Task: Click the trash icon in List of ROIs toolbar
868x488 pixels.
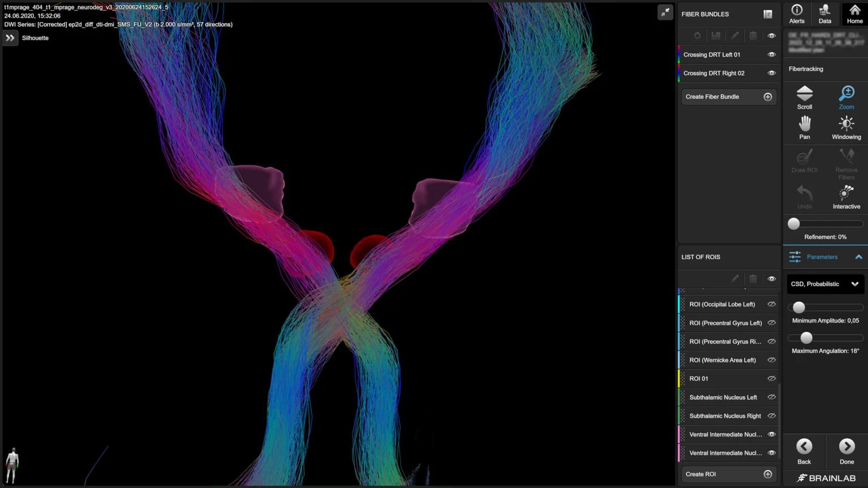Action: point(753,279)
